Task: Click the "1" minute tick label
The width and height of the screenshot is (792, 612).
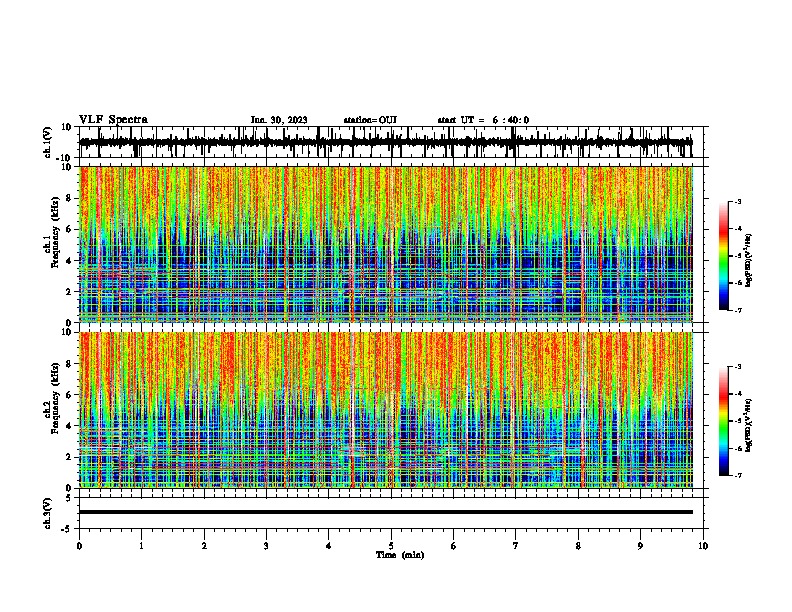Action: click(x=141, y=546)
